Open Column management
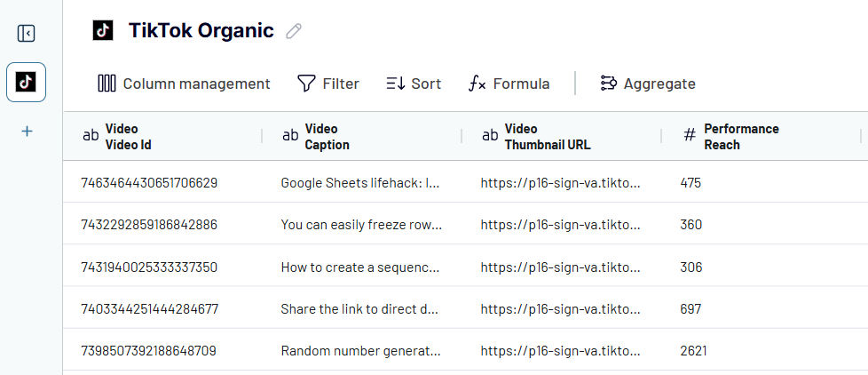The image size is (868, 375). [x=184, y=84]
